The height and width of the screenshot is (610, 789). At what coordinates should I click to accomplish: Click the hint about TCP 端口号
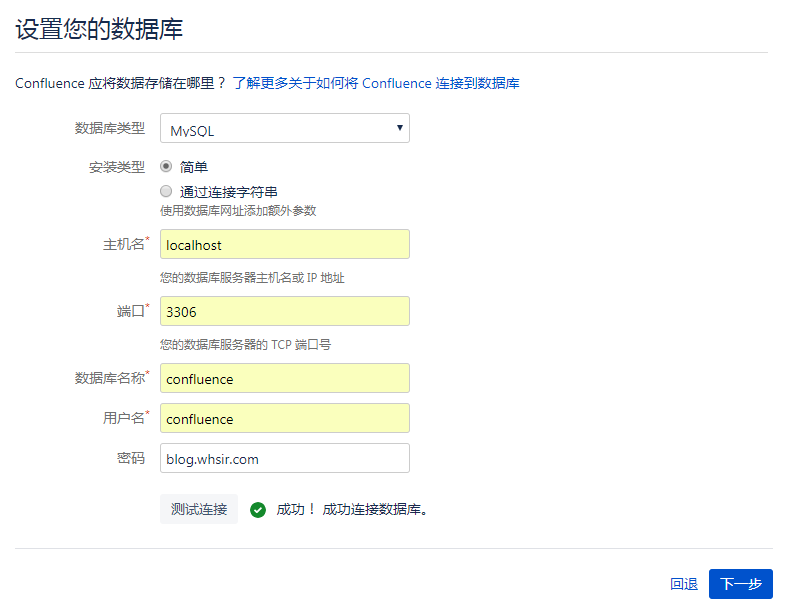point(246,345)
